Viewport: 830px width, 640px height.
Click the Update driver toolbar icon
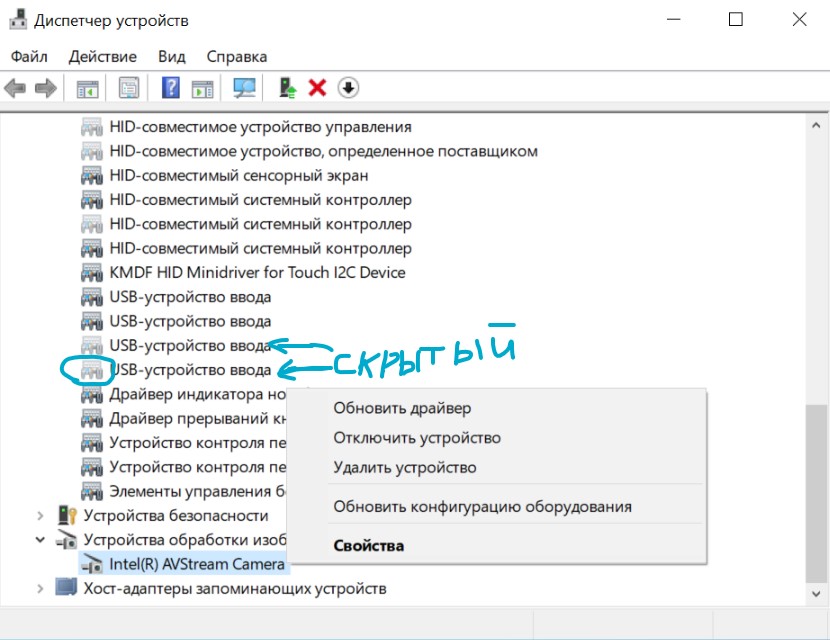(x=287, y=88)
